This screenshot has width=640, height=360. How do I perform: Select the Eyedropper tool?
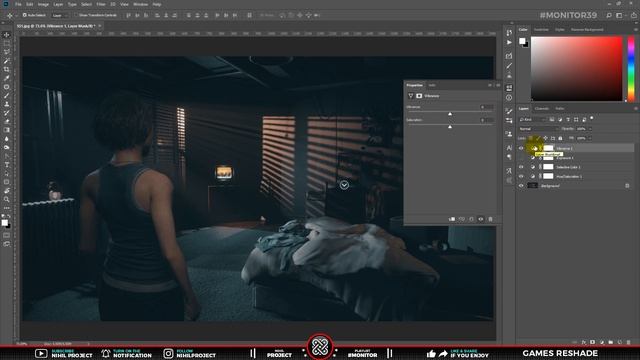[x=7, y=78]
